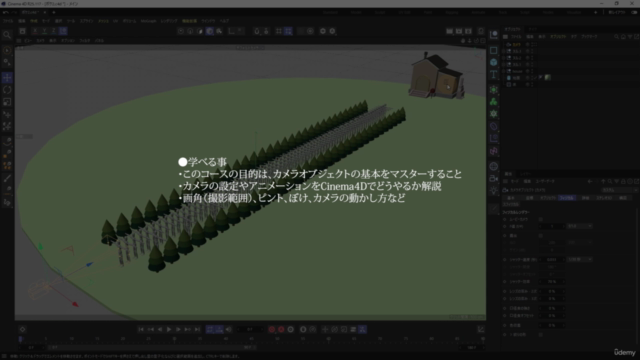Expand the house object hierarchy
The width and height of the screenshot is (640, 360).
(504, 71)
